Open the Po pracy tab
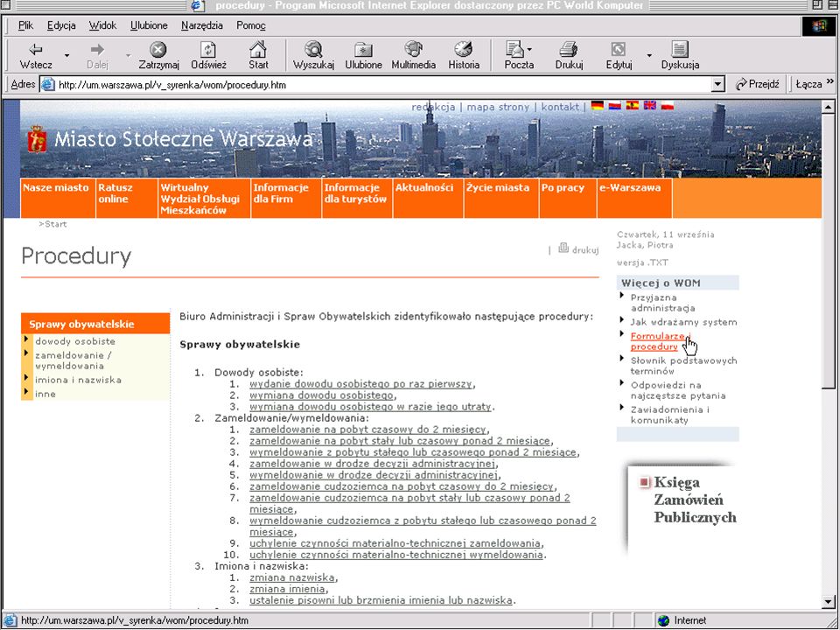Viewport: 840px width, 630px height. click(x=568, y=199)
